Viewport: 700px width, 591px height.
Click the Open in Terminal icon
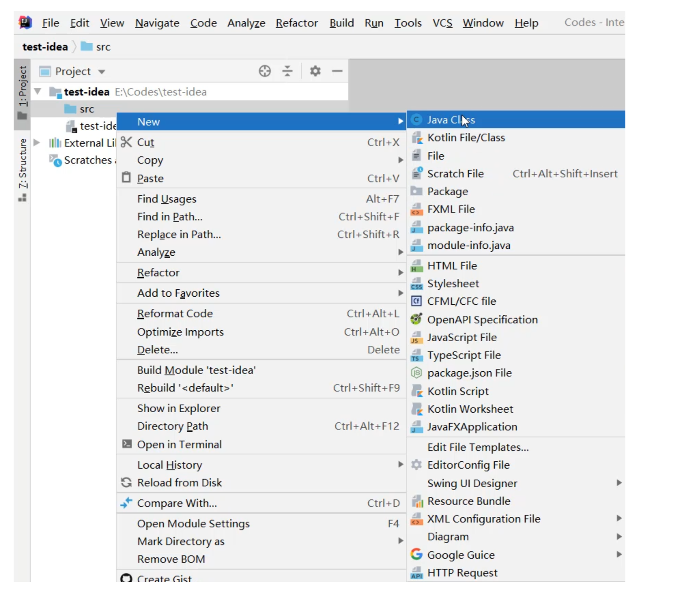pyautogui.click(x=127, y=444)
